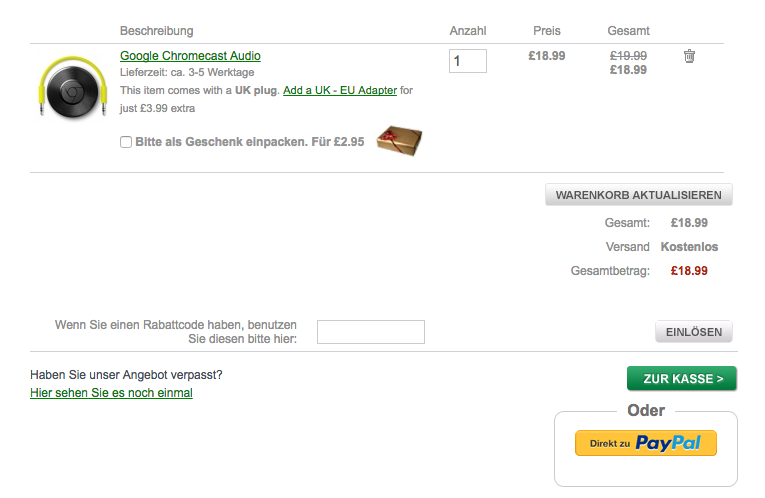The width and height of the screenshot is (765, 498).
Task: Open the Hier sehen Sie es noch einmal link
Action: (111, 393)
